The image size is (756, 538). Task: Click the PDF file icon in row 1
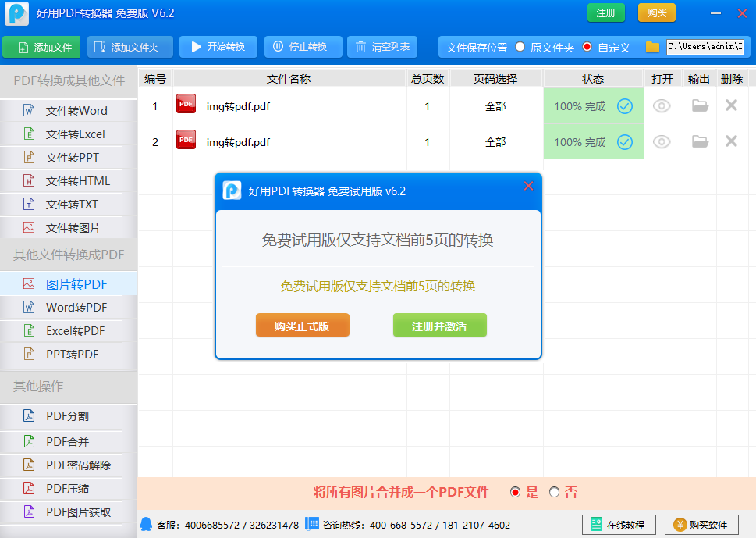pyautogui.click(x=186, y=103)
